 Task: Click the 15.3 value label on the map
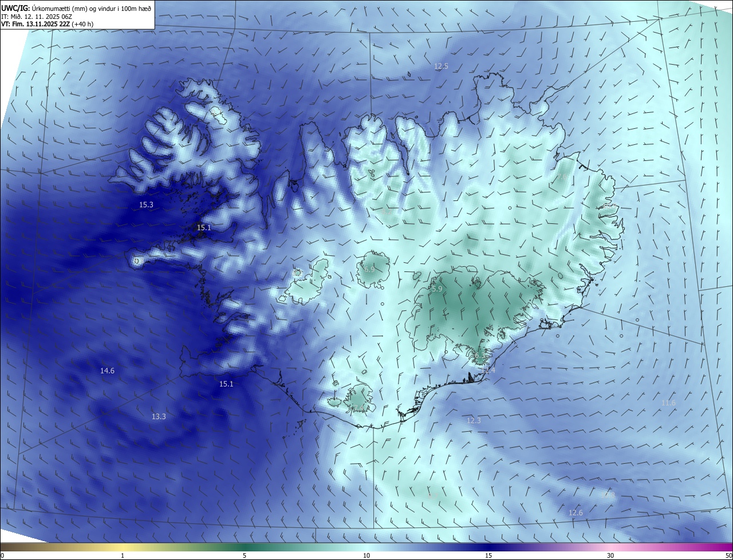(x=146, y=204)
